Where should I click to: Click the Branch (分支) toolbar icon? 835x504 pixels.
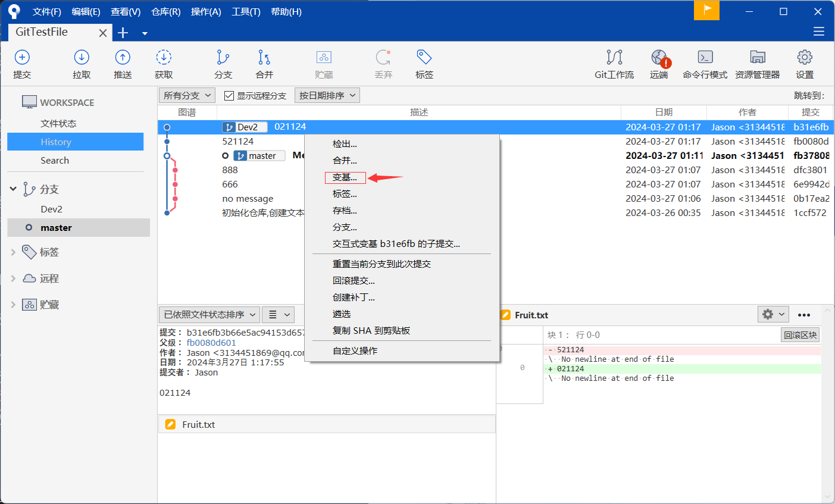pos(223,57)
